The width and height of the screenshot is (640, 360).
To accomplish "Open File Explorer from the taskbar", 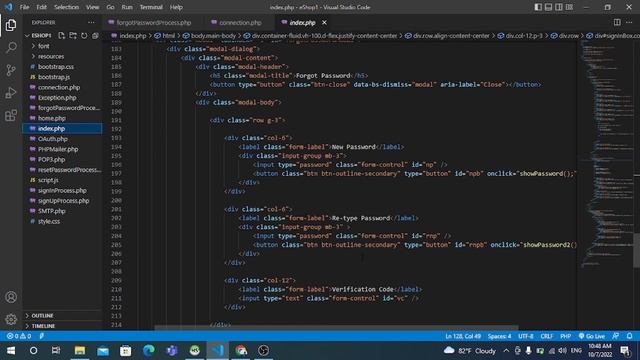I will click(80, 350).
